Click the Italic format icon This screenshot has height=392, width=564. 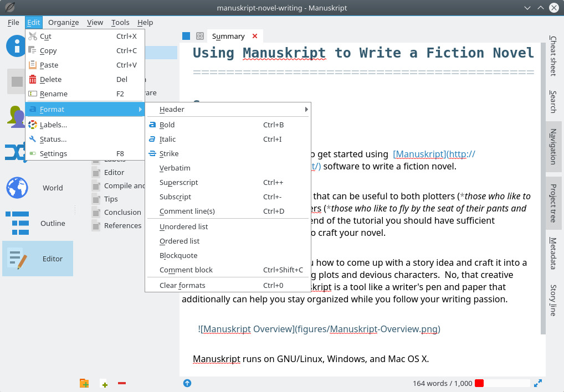152,139
